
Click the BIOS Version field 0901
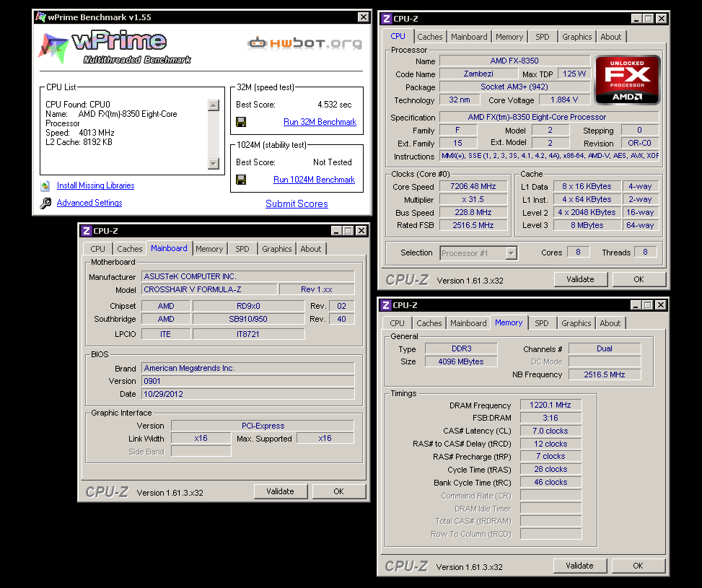(248, 381)
